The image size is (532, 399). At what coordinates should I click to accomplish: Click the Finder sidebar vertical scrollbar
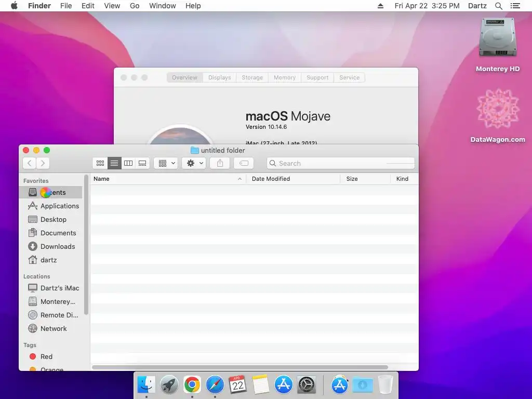click(x=86, y=245)
